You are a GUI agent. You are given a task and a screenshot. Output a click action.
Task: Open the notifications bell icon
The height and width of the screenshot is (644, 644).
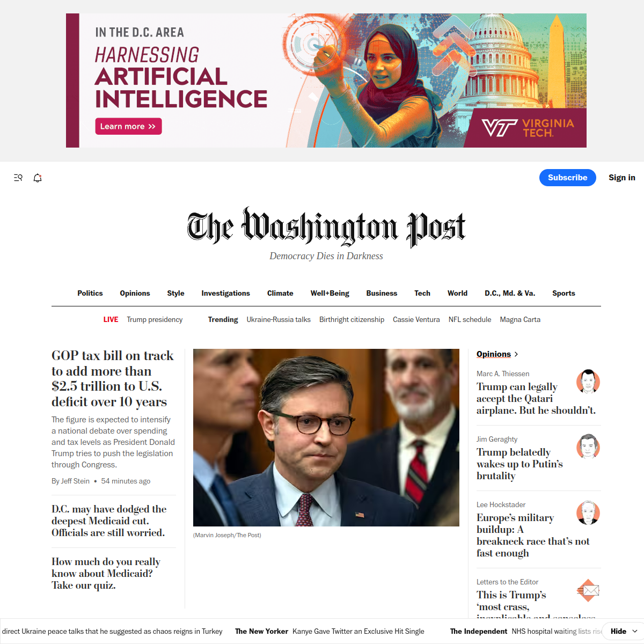click(x=38, y=178)
